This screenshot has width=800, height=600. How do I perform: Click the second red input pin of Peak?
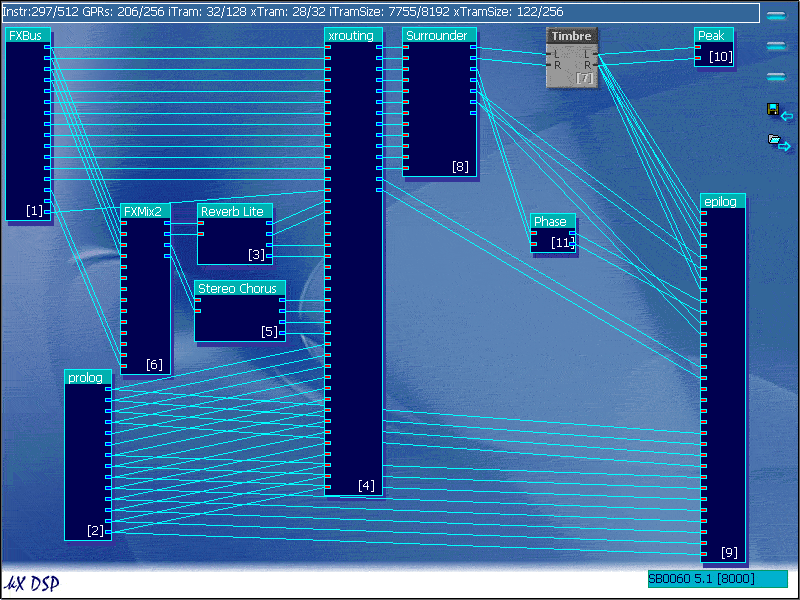698,58
